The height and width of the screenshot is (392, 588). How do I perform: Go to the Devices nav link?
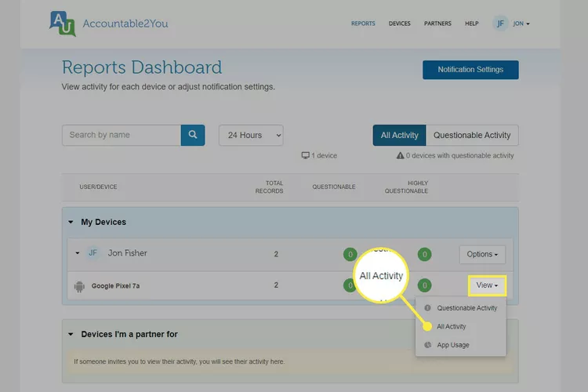(399, 24)
